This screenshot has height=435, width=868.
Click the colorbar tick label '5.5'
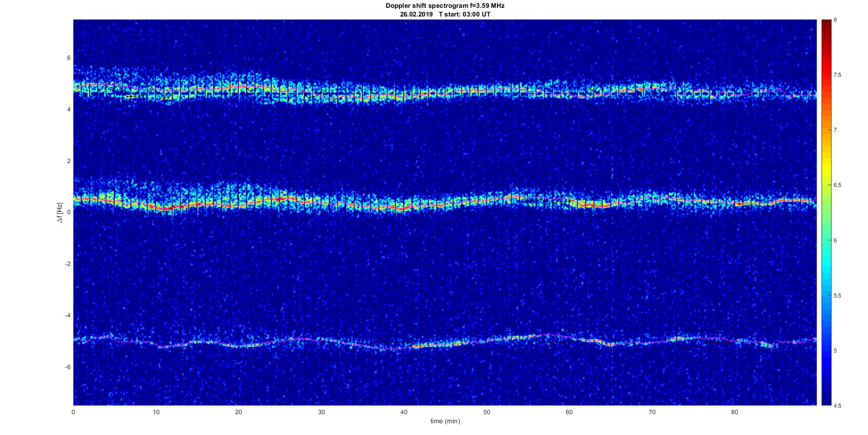click(837, 296)
